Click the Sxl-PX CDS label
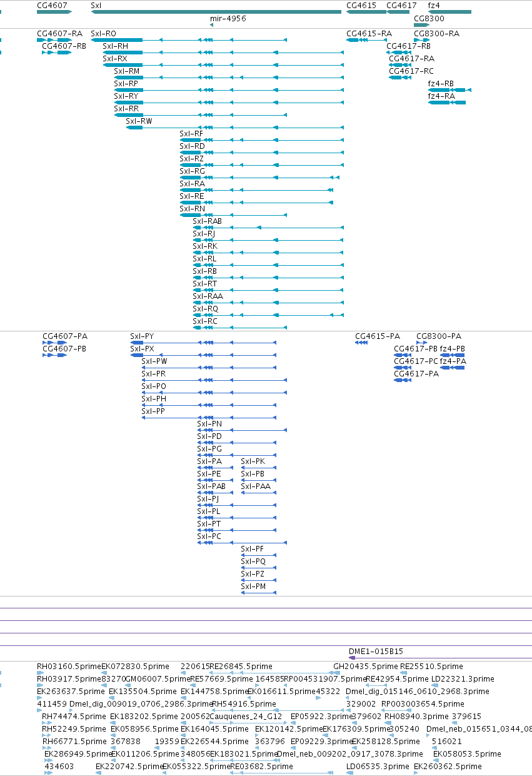Viewport: 532px width, 776px height. (x=142, y=348)
